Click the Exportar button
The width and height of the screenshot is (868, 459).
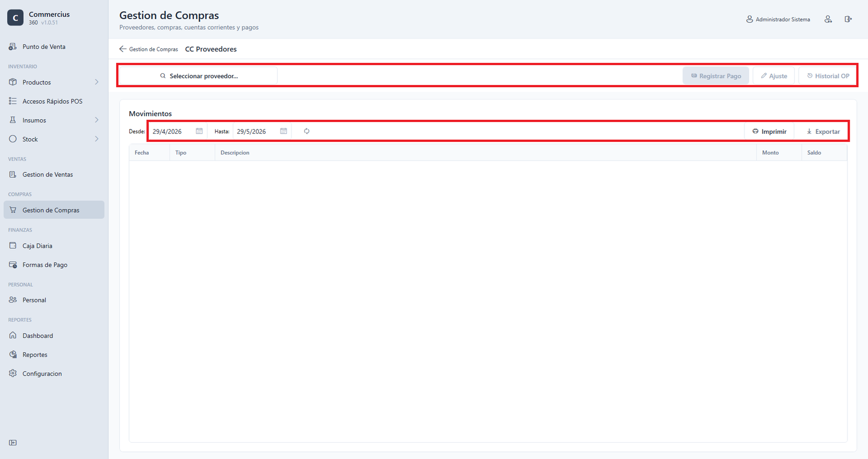[x=823, y=132]
